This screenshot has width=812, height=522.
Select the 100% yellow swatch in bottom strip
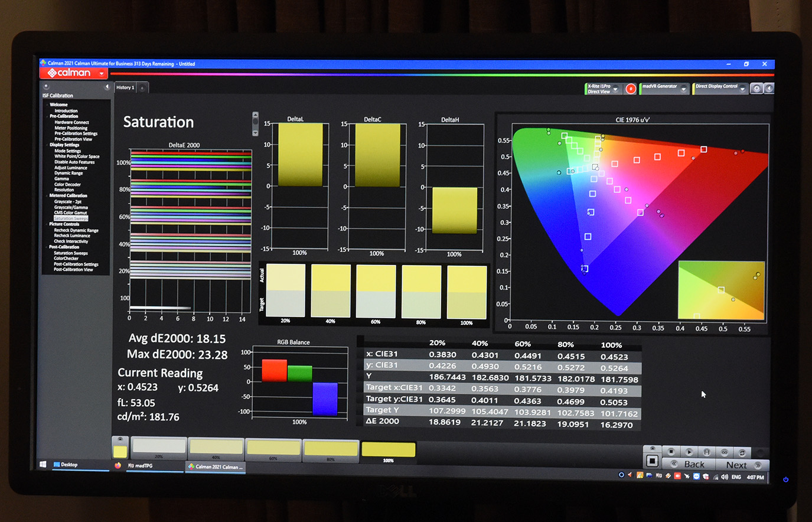[x=388, y=450]
